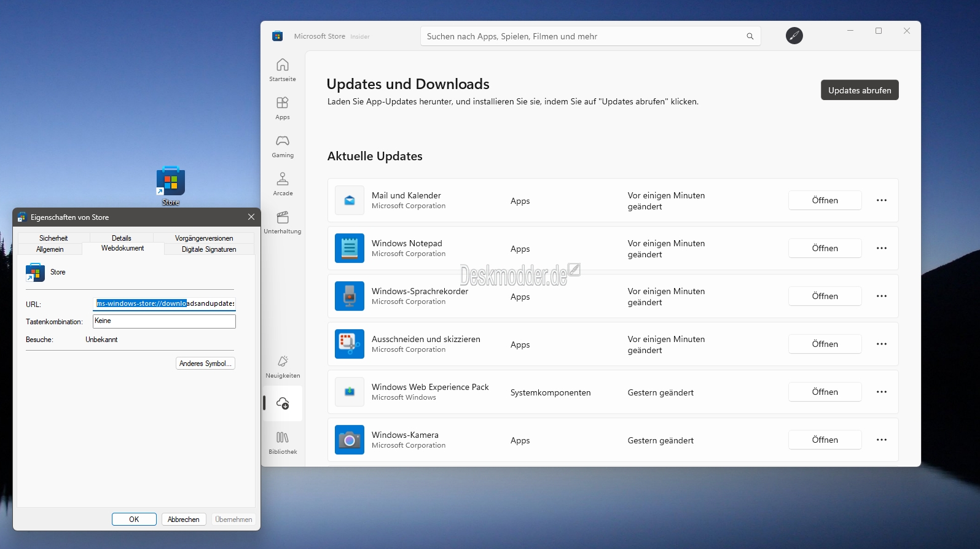Click Öffnen for Windows Notepad
This screenshot has height=549, width=980.
825,248
